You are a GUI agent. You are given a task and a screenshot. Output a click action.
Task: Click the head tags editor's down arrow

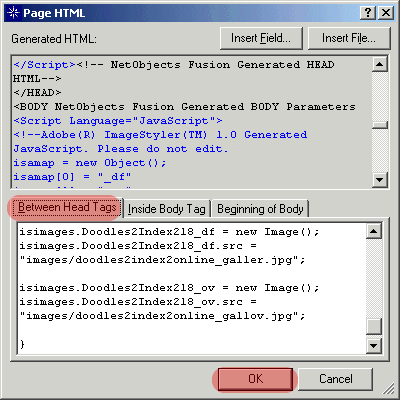coord(374,346)
